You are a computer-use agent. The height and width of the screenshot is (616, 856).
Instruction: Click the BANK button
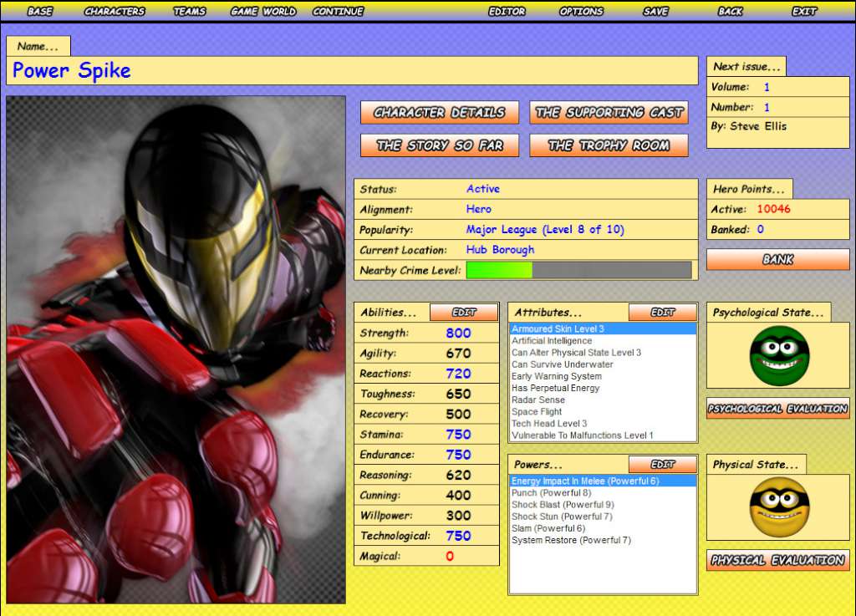pos(777,259)
